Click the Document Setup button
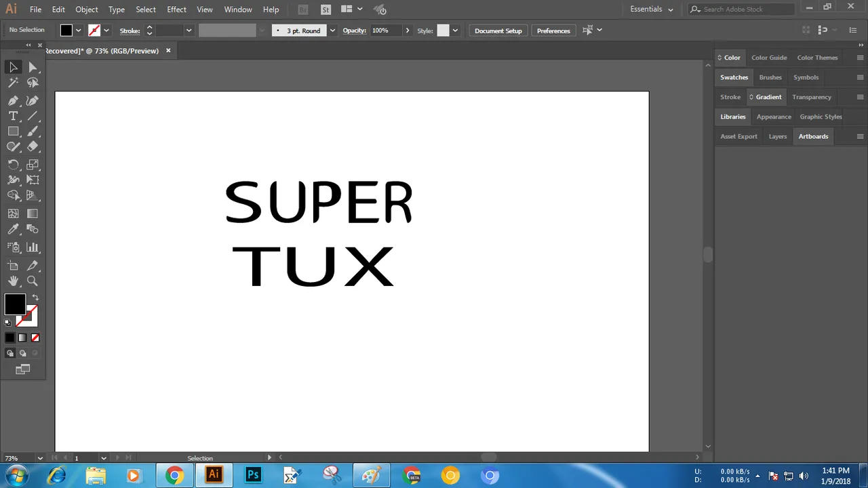The width and height of the screenshot is (868, 488). coord(498,30)
